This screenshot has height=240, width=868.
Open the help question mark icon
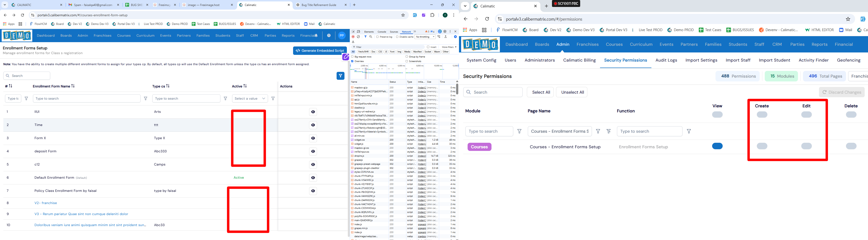click(329, 35)
